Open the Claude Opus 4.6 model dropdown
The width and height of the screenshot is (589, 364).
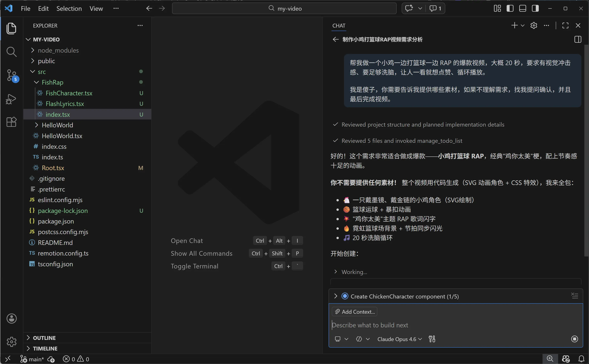click(399, 339)
